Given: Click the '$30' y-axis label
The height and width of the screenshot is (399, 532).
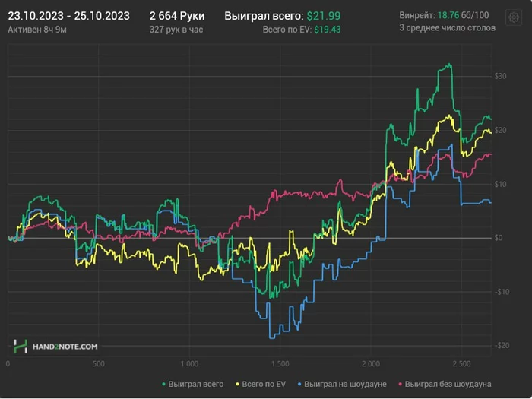Looking at the screenshot, I should pos(500,76).
